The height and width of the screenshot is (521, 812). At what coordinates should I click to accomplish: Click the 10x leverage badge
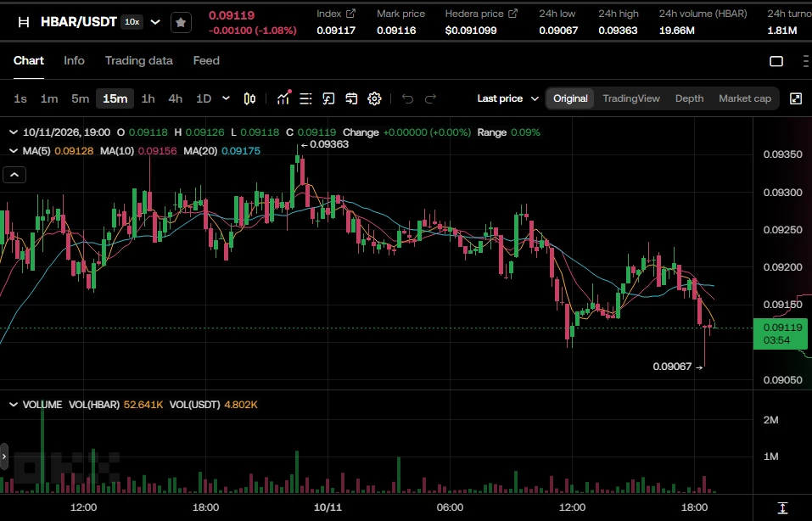pyautogui.click(x=132, y=22)
